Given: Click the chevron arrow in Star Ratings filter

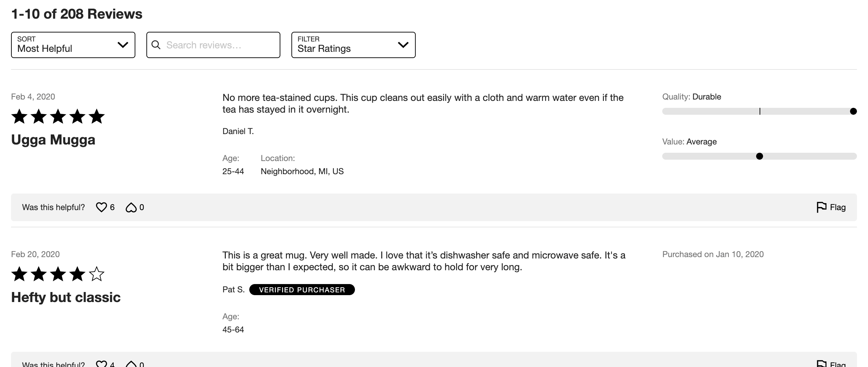Looking at the screenshot, I should tap(403, 45).
